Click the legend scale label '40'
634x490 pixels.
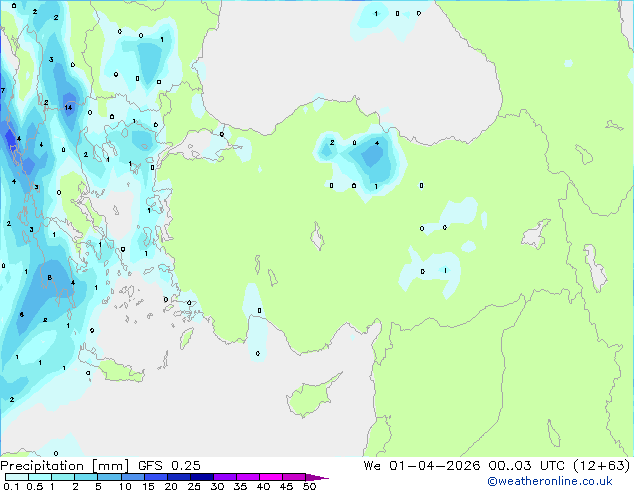coord(263,486)
